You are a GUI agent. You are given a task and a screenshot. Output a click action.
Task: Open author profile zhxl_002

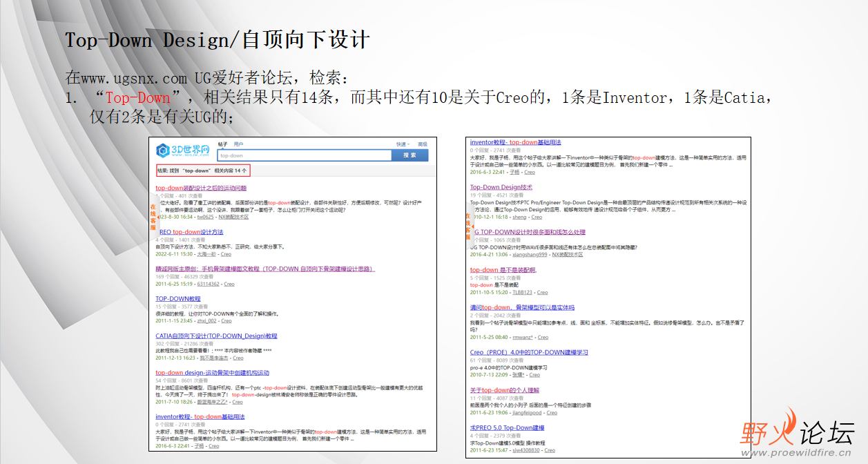tap(207, 321)
